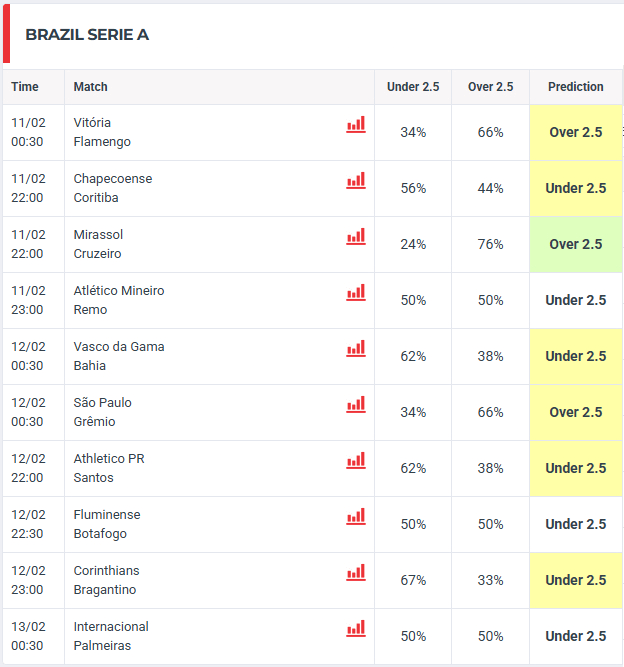Viewport: 624px width, 667px height.
Task: Open the Vitória vs Flamengo match
Action: click(x=102, y=132)
